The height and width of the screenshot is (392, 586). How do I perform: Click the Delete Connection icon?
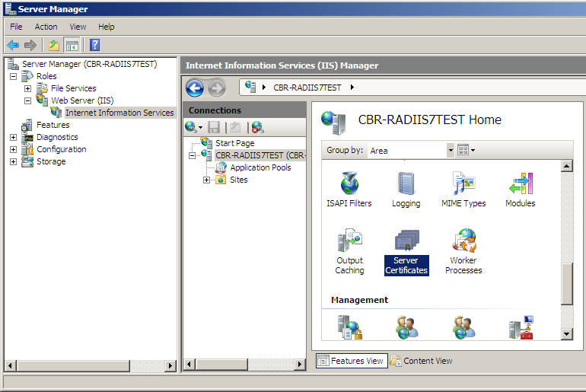257,127
